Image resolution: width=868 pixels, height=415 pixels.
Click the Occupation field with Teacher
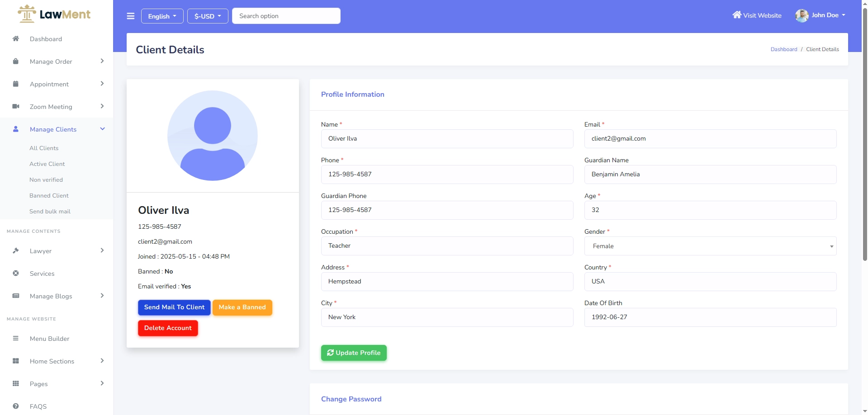click(447, 246)
